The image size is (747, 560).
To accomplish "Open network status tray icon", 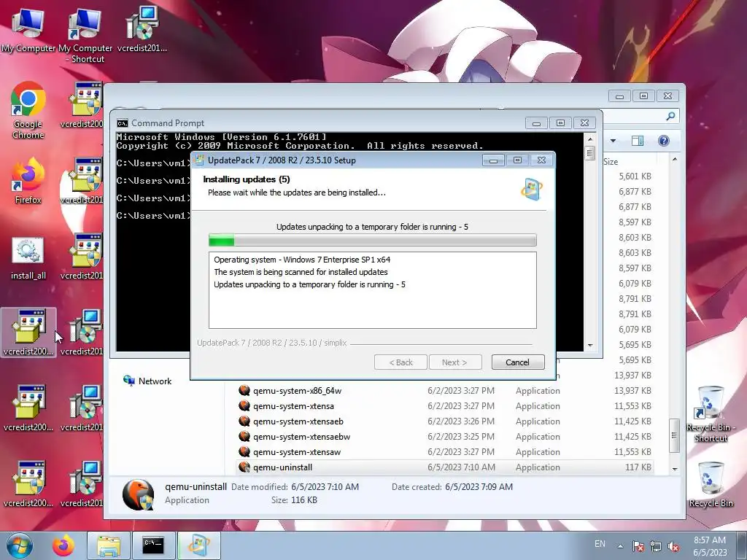I will click(656, 547).
